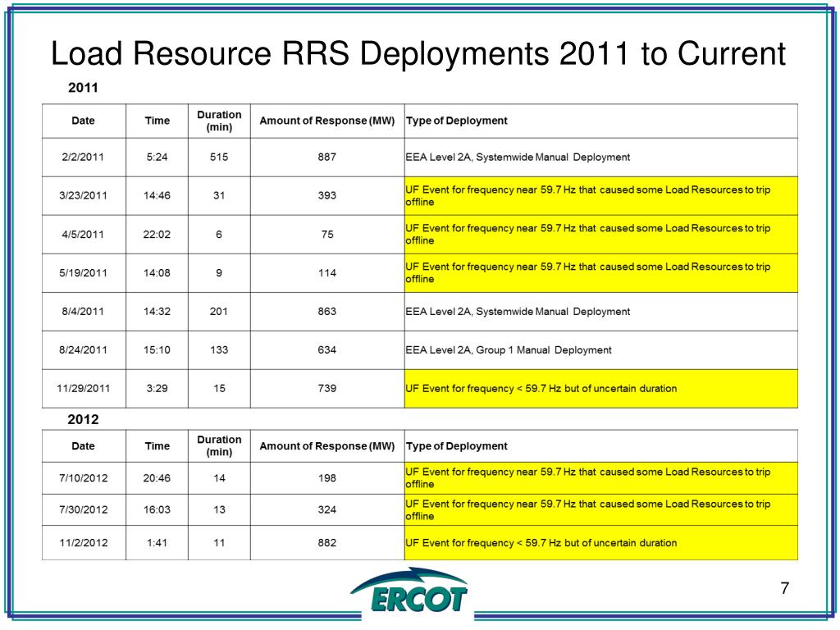The height and width of the screenshot is (630, 840).
Task: Click time value 14:46
Action: coord(157,195)
